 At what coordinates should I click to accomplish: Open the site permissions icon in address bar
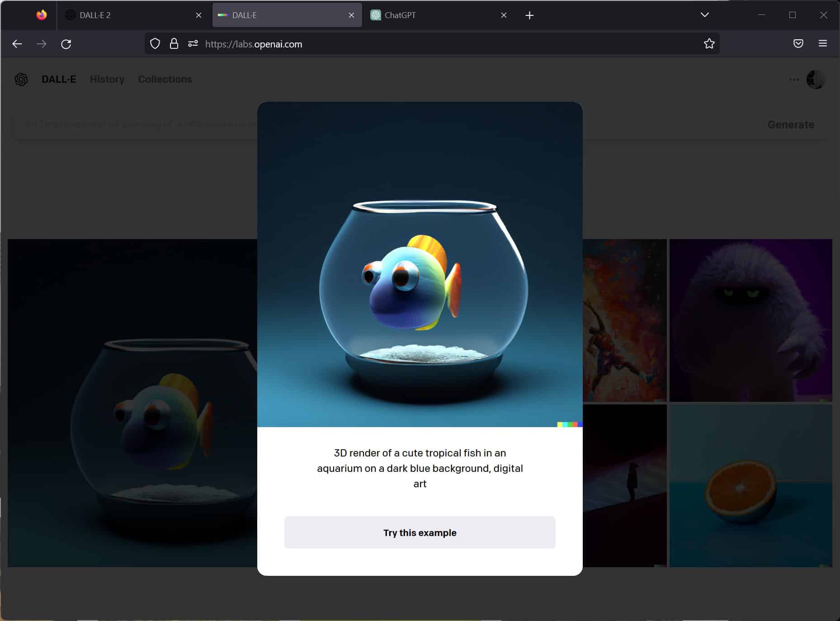[193, 44]
